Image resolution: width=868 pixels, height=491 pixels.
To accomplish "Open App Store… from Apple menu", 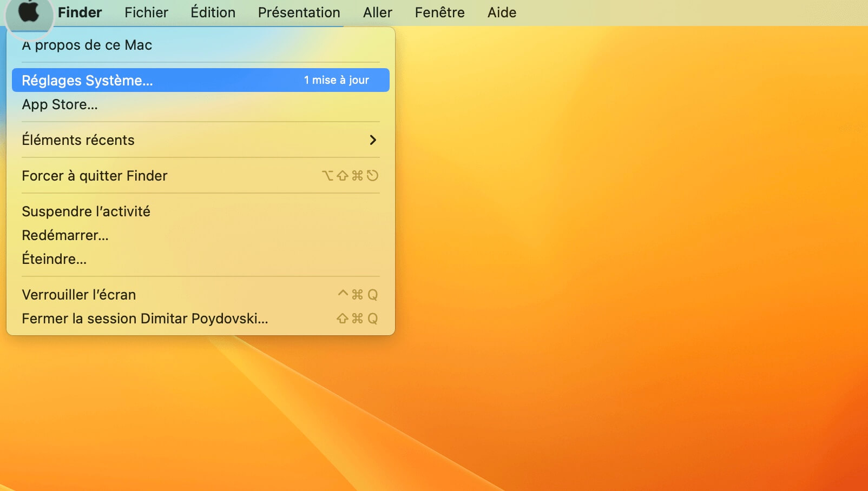I will [200, 104].
